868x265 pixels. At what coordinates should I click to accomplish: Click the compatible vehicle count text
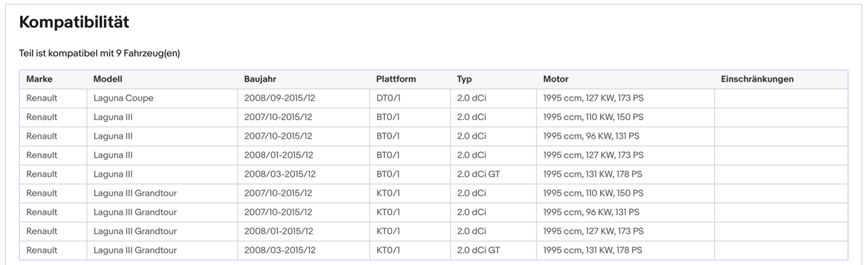point(100,53)
